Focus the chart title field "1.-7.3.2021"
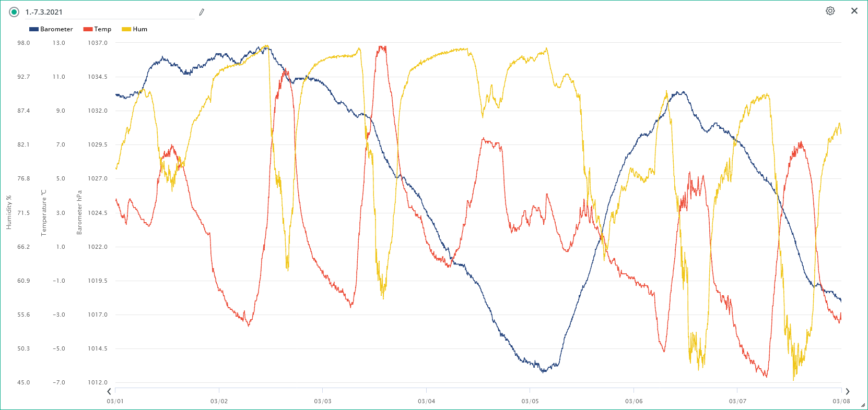Screen dimensions: 868x410 pos(110,12)
